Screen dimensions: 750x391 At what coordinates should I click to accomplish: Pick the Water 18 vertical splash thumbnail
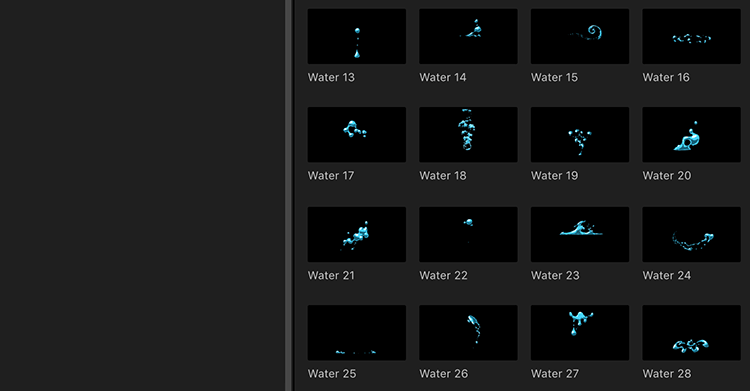point(468,134)
